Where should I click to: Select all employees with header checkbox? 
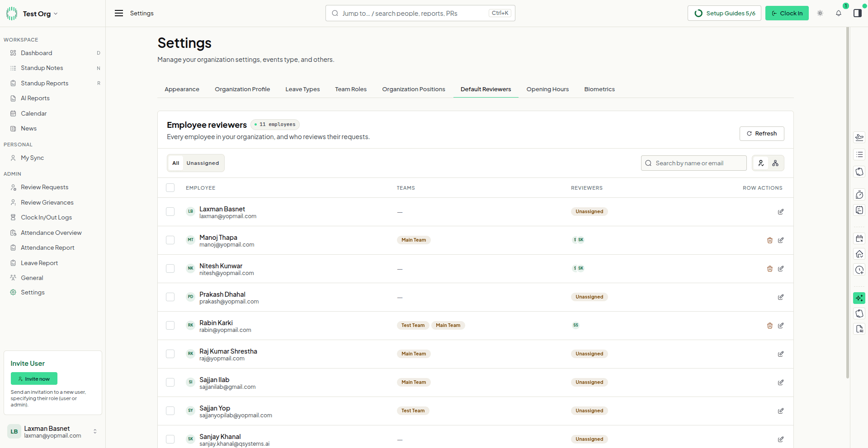click(170, 188)
